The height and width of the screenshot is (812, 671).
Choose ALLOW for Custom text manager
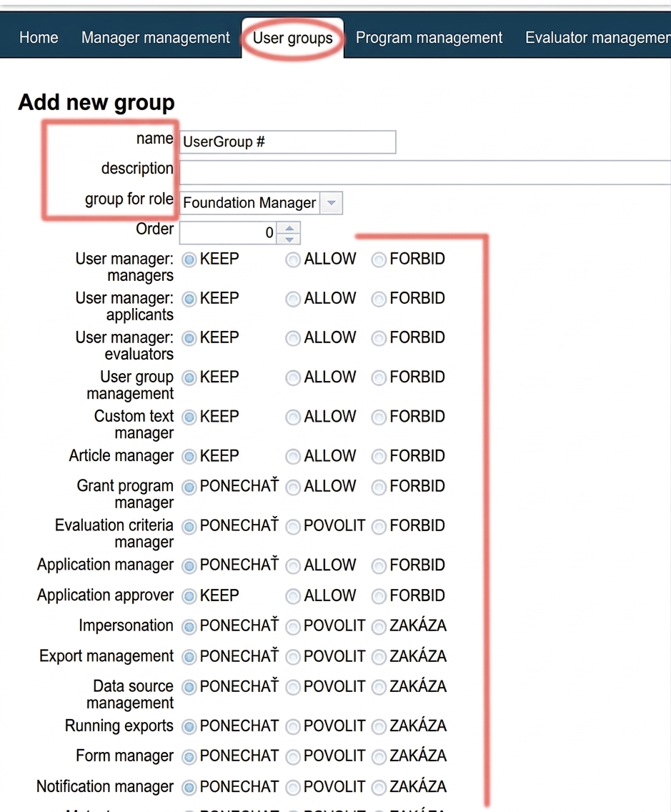point(293,417)
